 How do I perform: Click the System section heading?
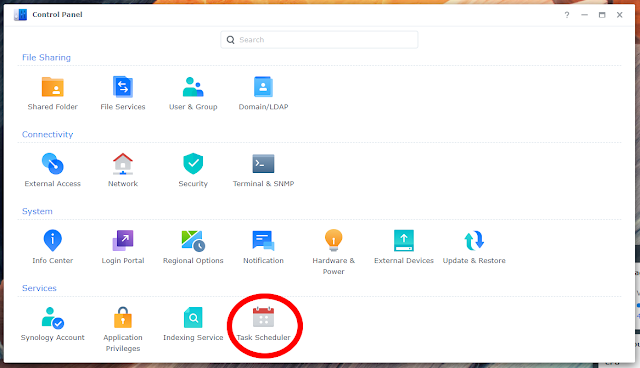[37, 211]
